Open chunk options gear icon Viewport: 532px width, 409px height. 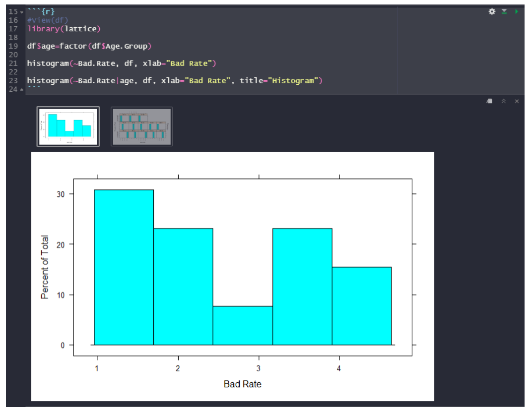coord(492,11)
